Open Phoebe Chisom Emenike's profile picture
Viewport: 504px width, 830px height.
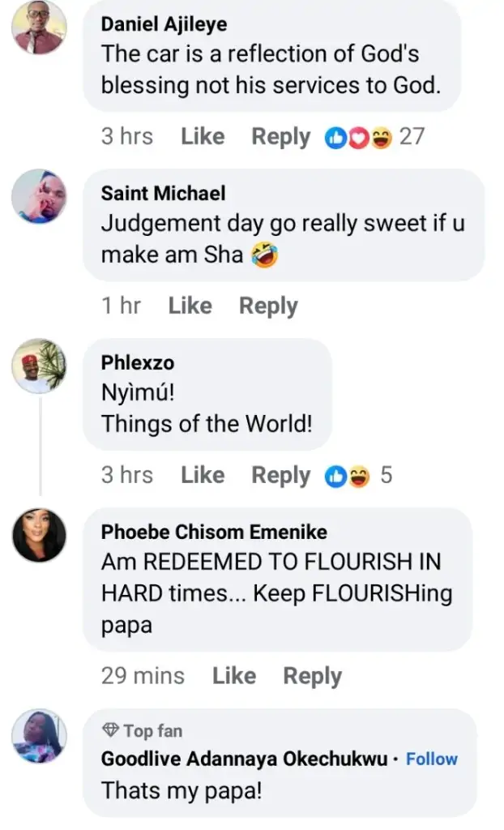[x=39, y=535]
